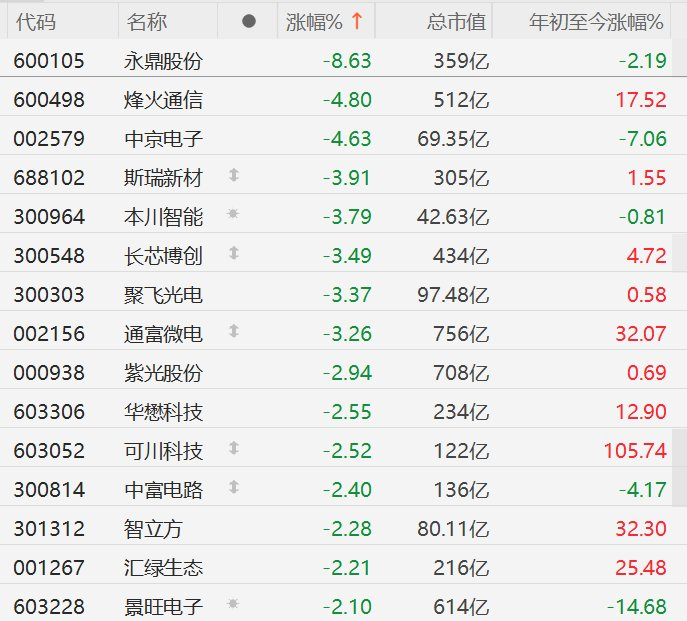Sort by the 名称 column header
Screen dimensions: 687x621
point(147,22)
